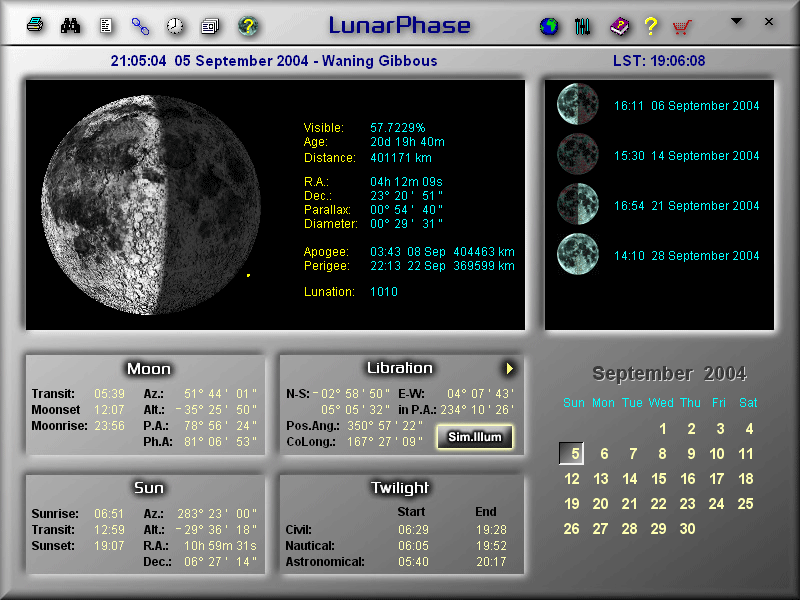The height and width of the screenshot is (600, 800).
Task: Click the 14 September new moon thumbnail
Action: coord(577,154)
